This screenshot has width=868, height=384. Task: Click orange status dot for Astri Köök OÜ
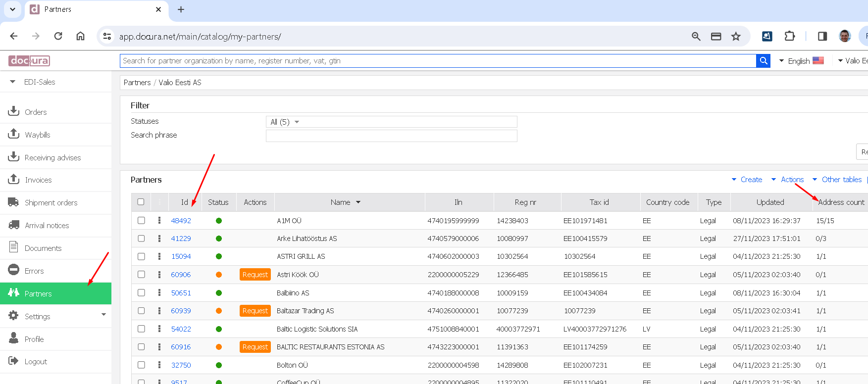pos(219,275)
